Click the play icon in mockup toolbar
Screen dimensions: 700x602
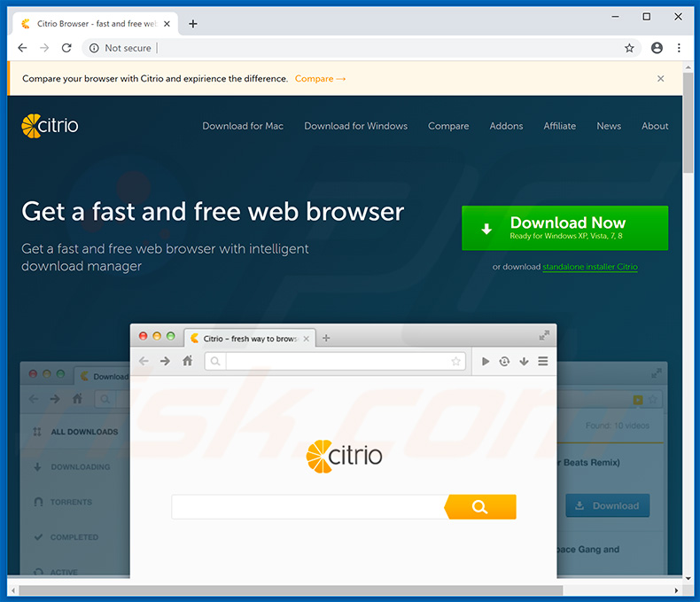pyautogui.click(x=486, y=361)
